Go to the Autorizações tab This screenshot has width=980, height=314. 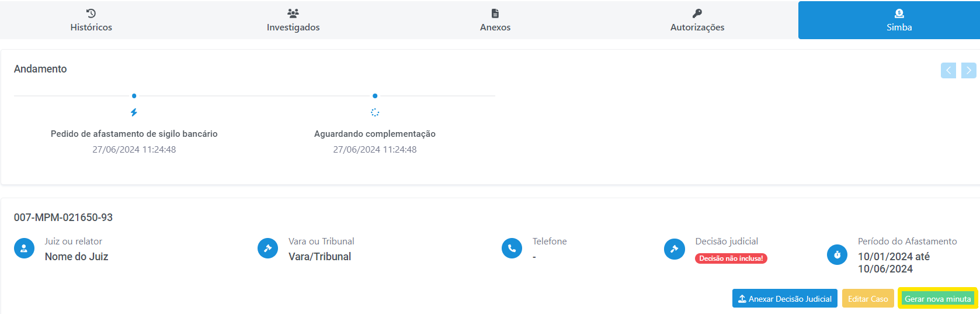tap(697, 20)
